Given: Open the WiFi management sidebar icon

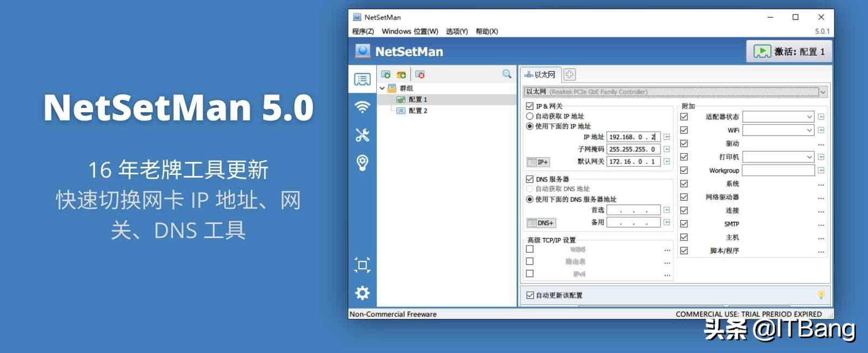Looking at the screenshot, I should coord(362,107).
